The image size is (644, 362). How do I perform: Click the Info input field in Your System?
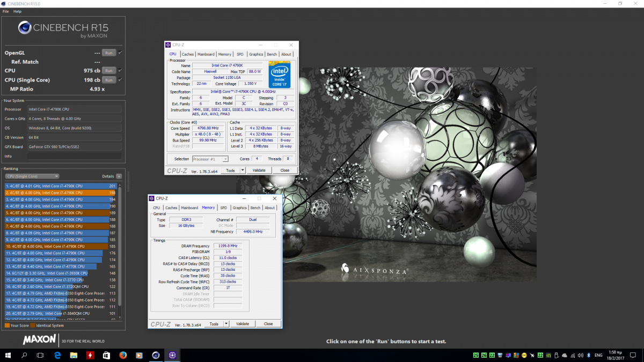[x=74, y=156]
